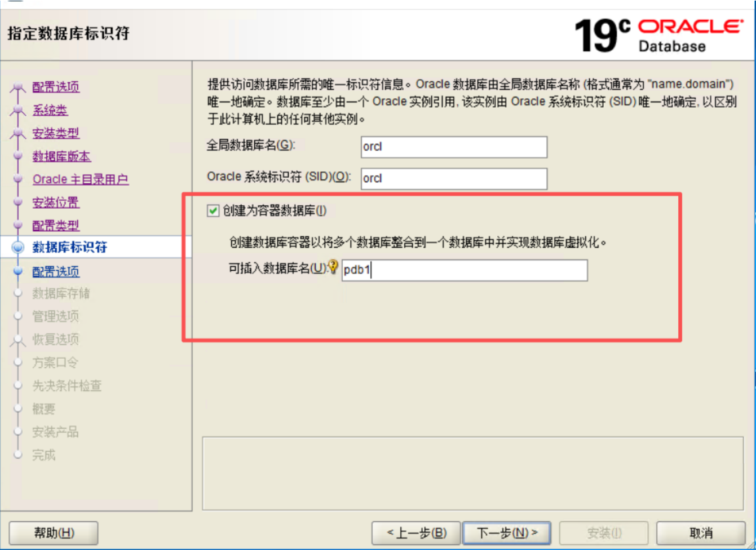
Task: Click the 管理选项 step label
Action: [55, 316]
